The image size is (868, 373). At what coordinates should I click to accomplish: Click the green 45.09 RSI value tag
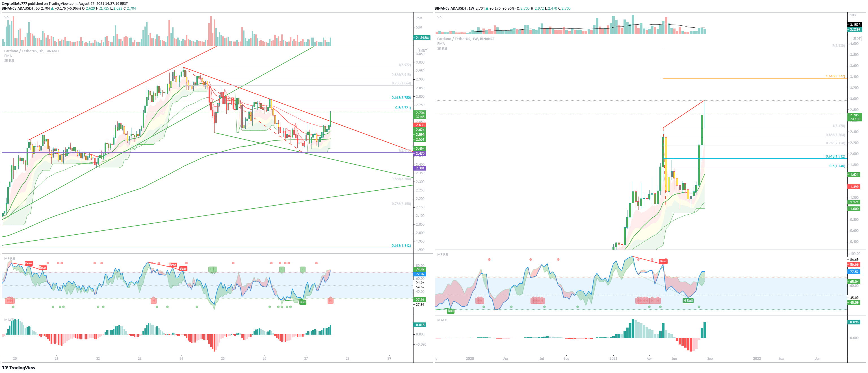(854, 303)
